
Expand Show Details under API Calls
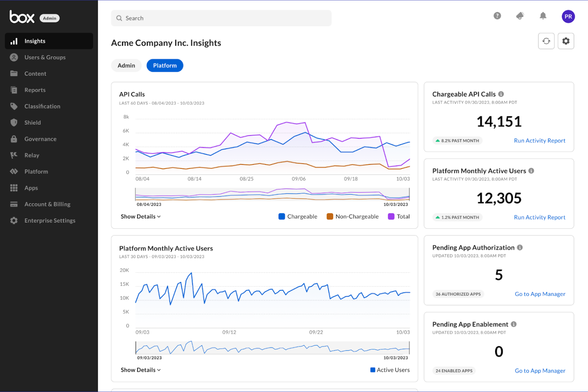140,216
